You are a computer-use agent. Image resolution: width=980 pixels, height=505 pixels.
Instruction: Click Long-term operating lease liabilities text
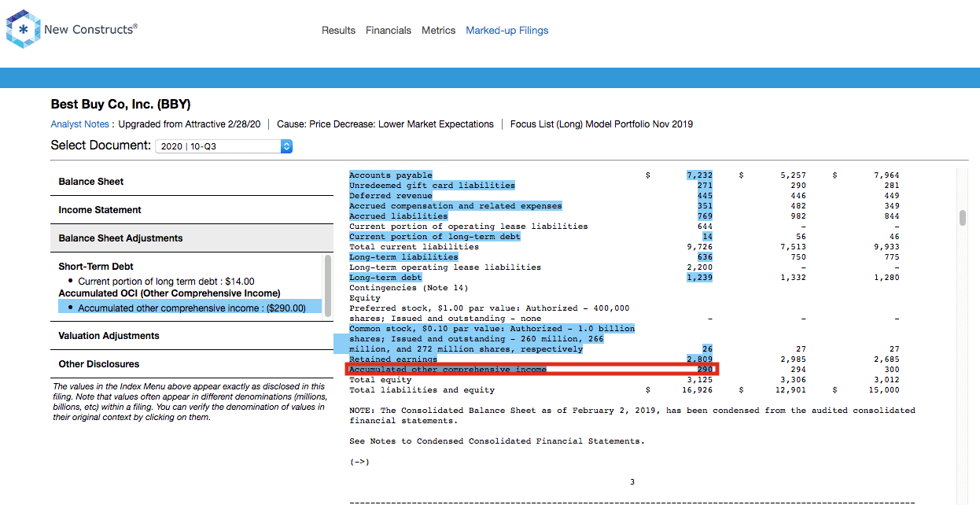pos(445,267)
